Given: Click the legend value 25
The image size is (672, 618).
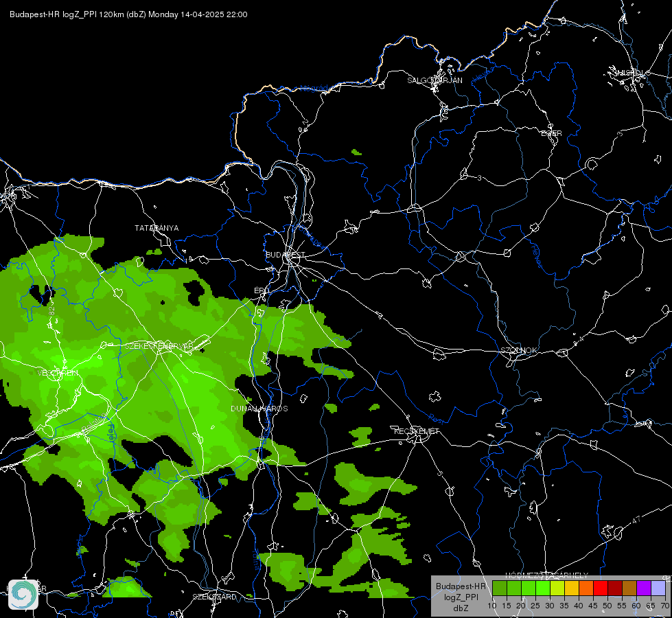Looking at the screenshot, I should tap(535, 606).
